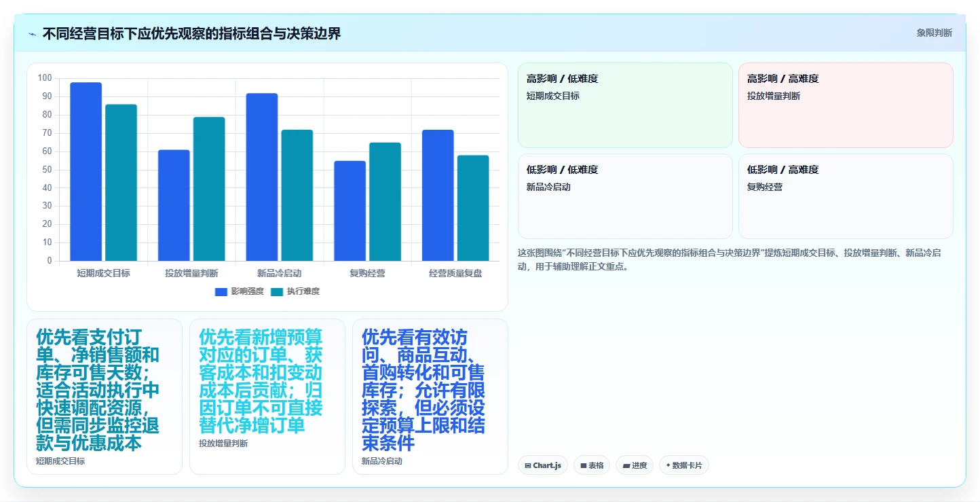Click the data card text 优先看新增预算对应的订单
980x502 pixels.
(x=261, y=382)
